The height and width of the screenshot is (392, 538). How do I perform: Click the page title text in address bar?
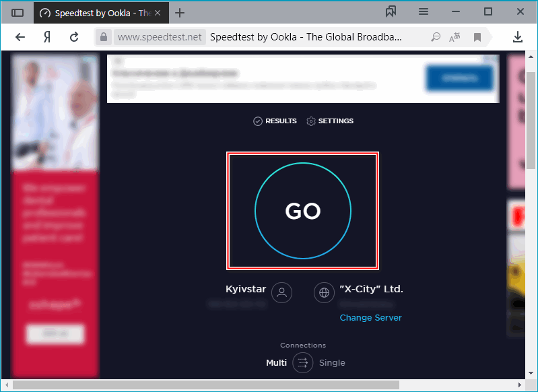(x=306, y=37)
